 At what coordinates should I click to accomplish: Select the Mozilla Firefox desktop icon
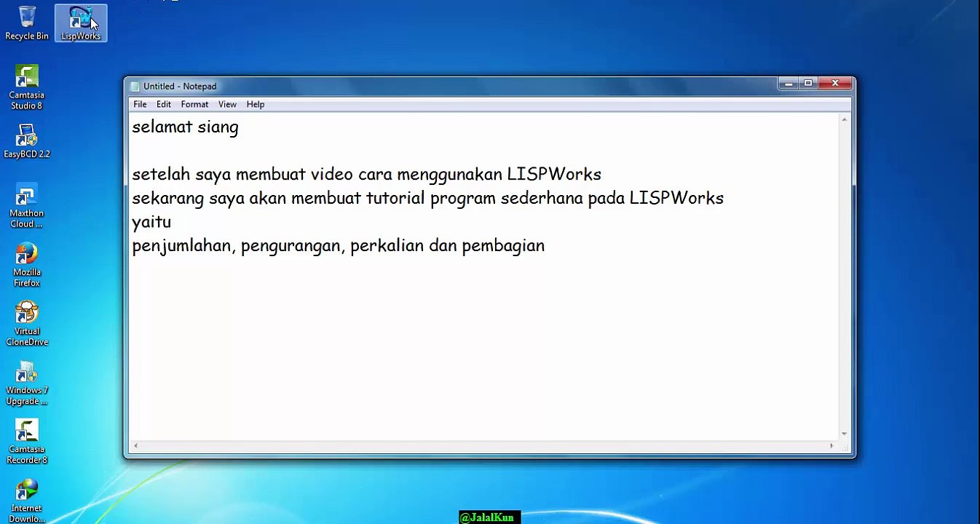pyautogui.click(x=26, y=265)
